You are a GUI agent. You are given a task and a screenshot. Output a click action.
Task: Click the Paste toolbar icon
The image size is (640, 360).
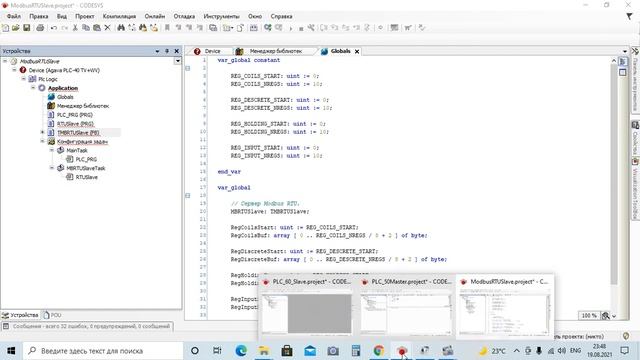pyautogui.click(x=97, y=28)
